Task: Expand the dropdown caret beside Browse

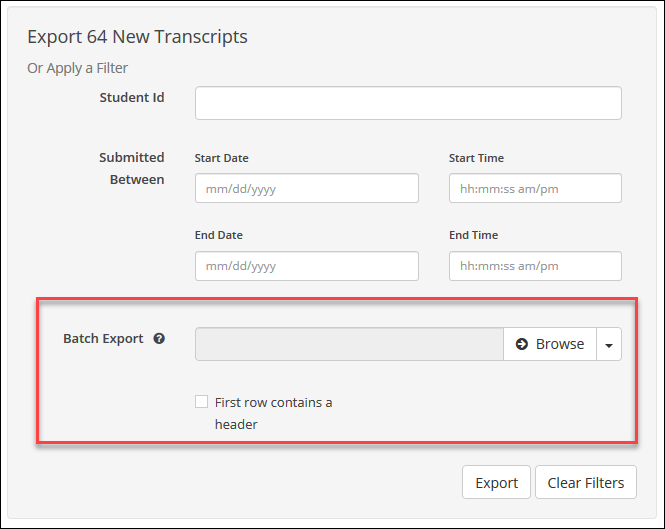Action: pyautogui.click(x=609, y=344)
